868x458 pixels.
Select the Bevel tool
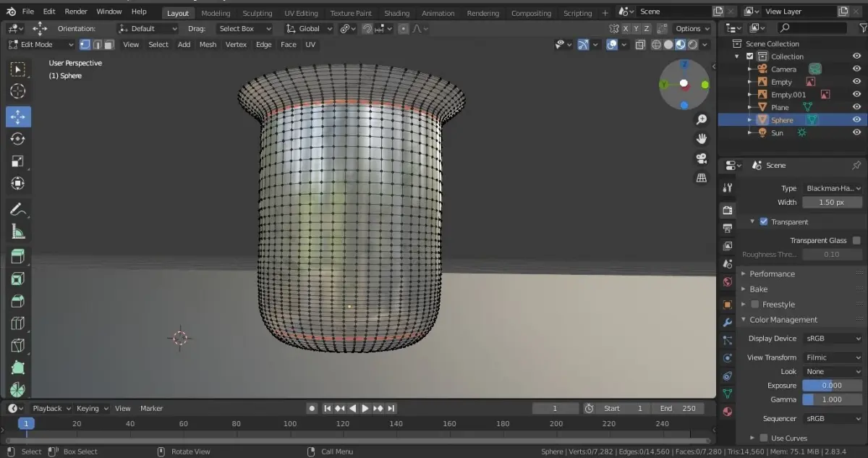pos(18,301)
